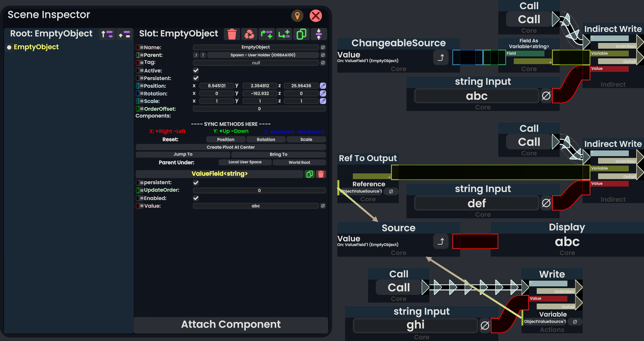Click the ValueField<string> component header
This screenshot has width=644, height=341.
[x=219, y=174]
